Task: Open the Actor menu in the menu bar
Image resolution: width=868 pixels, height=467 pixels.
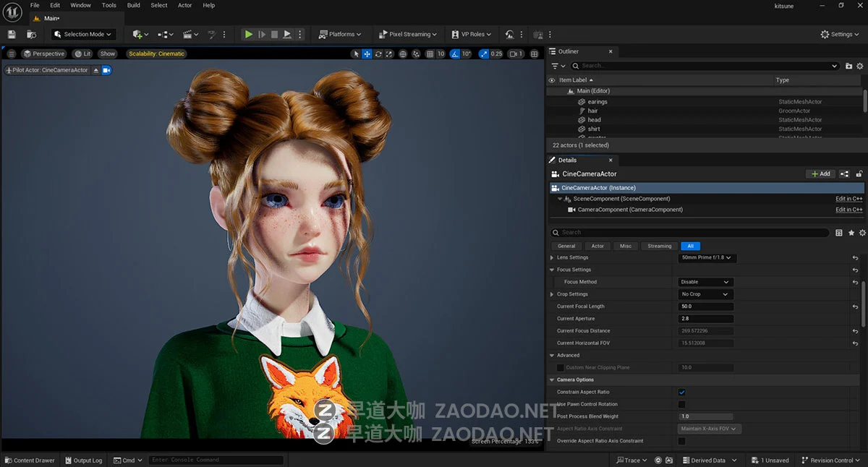Action: (184, 5)
